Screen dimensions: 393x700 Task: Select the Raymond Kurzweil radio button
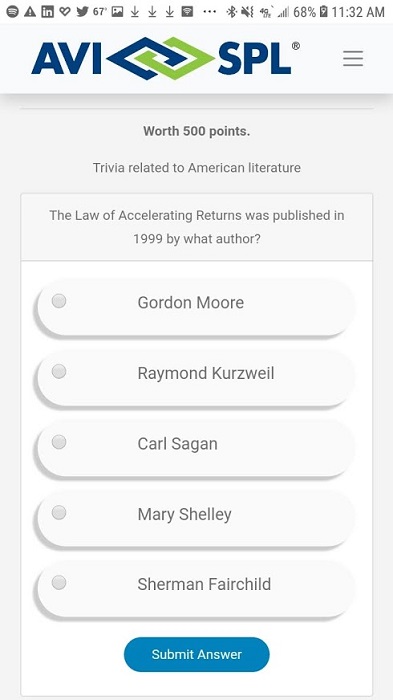[x=59, y=371]
